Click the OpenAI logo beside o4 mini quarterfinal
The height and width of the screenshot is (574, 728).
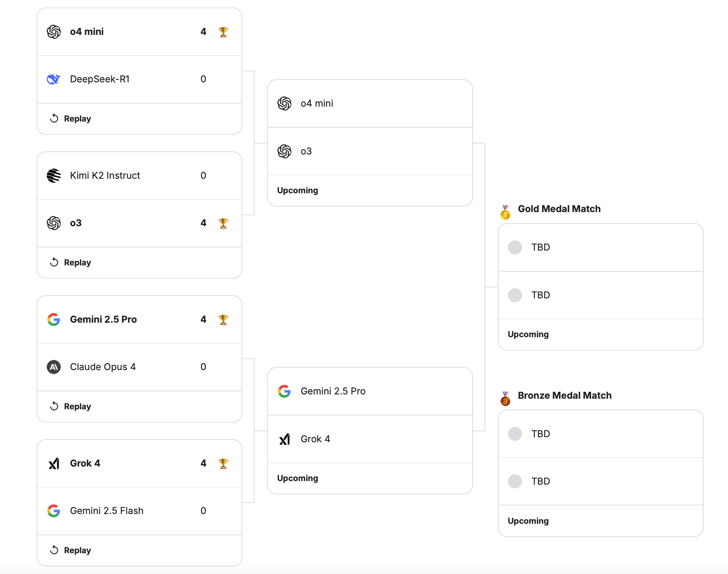tap(54, 32)
